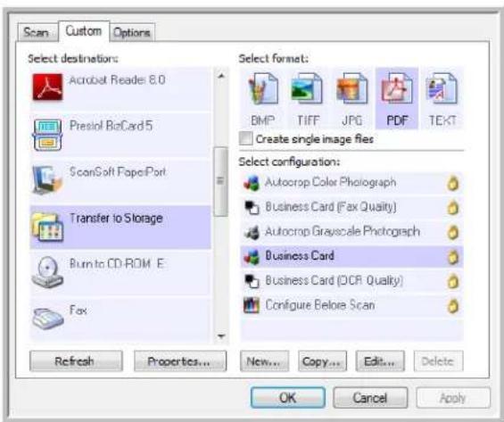Select the ScanSoft PaperPort text label
504x422 pixels.
point(118,172)
